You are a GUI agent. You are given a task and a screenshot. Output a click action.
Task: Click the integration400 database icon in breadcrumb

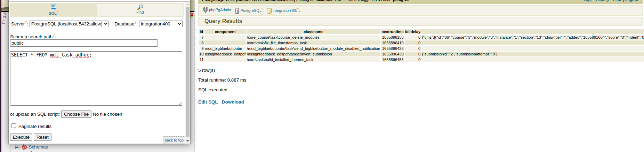[269, 11]
